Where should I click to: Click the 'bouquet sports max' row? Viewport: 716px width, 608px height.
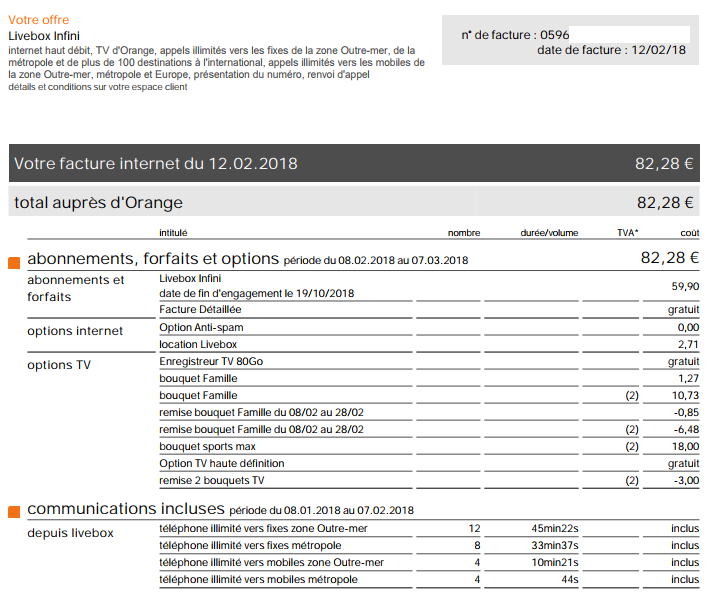(429, 446)
